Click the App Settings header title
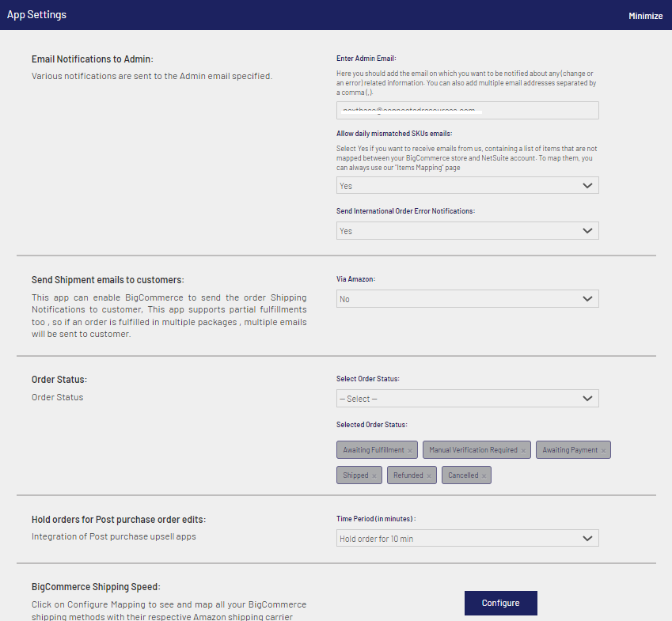The width and height of the screenshot is (672, 621). [x=36, y=15]
